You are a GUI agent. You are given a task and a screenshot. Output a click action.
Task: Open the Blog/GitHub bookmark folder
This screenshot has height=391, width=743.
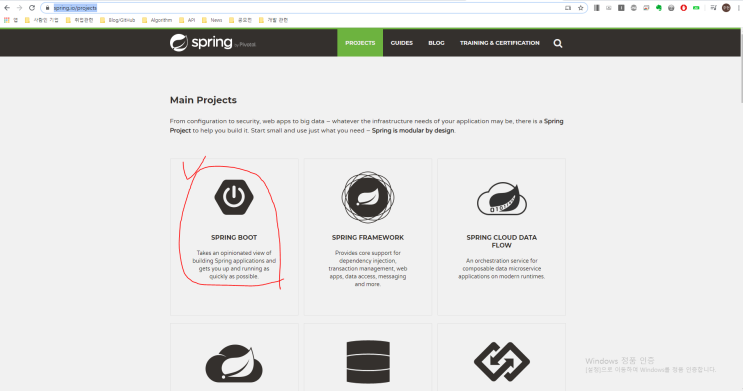click(118, 20)
